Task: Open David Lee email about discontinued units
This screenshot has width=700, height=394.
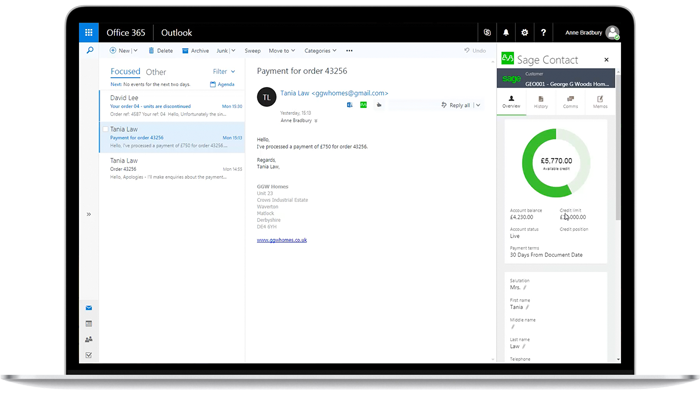Action: click(x=172, y=106)
